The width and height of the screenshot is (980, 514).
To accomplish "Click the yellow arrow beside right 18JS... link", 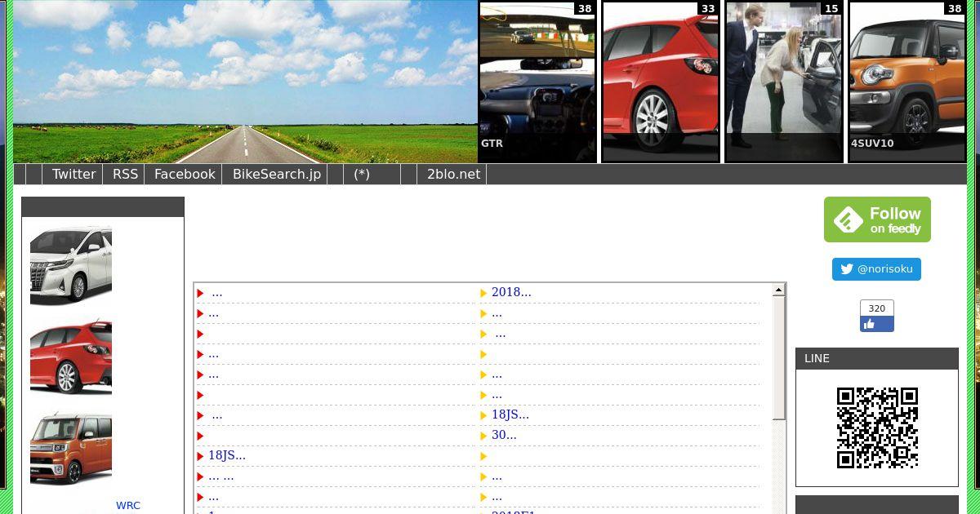I will point(483,415).
